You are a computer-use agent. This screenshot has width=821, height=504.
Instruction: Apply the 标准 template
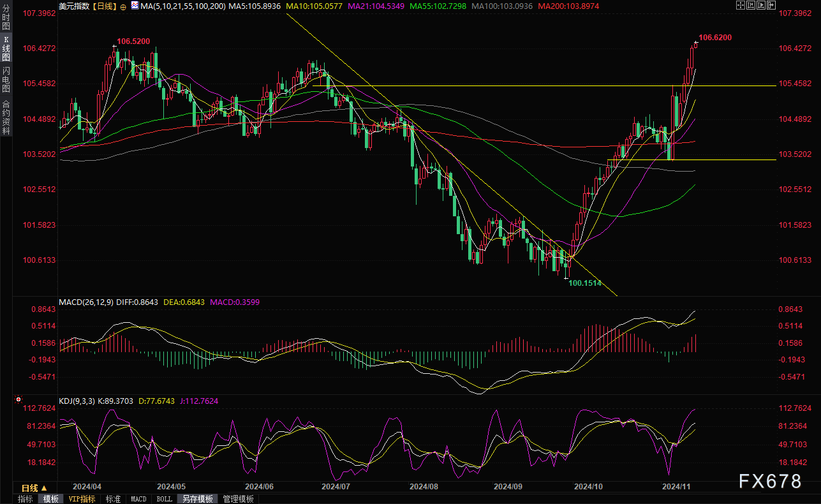pyautogui.click(x=113, y=499)
